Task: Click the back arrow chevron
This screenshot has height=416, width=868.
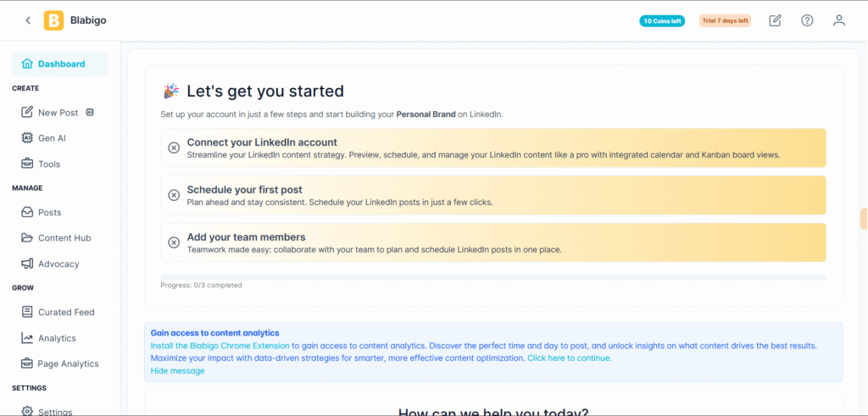Action: [28, 20]
